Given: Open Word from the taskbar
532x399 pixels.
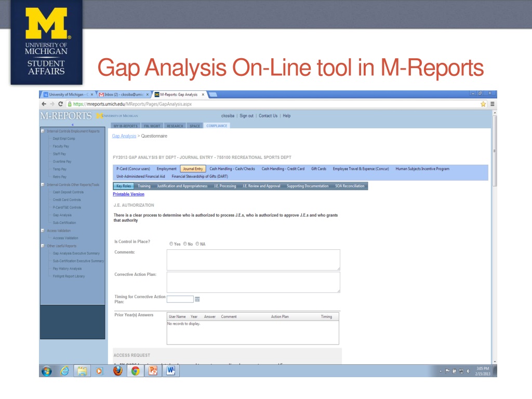Looking at the screenshot, I should 170,371.
